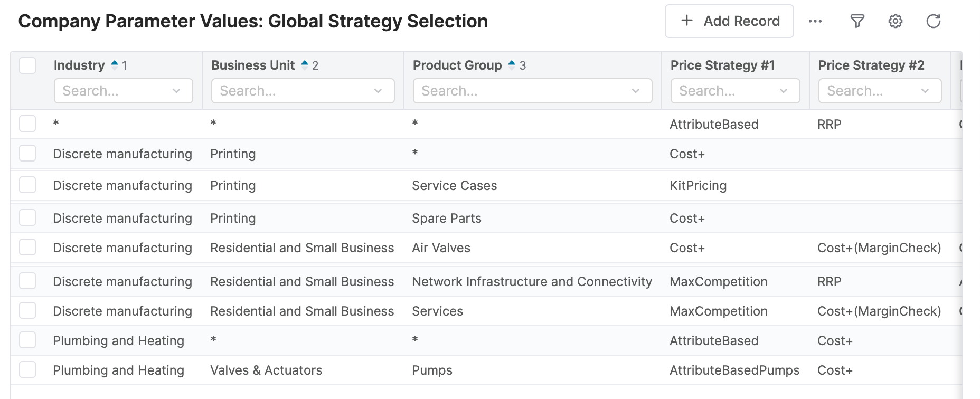
Task: Click the Product Group sort arrow icon
Action: pyautogui.click(x=512, y=65)
